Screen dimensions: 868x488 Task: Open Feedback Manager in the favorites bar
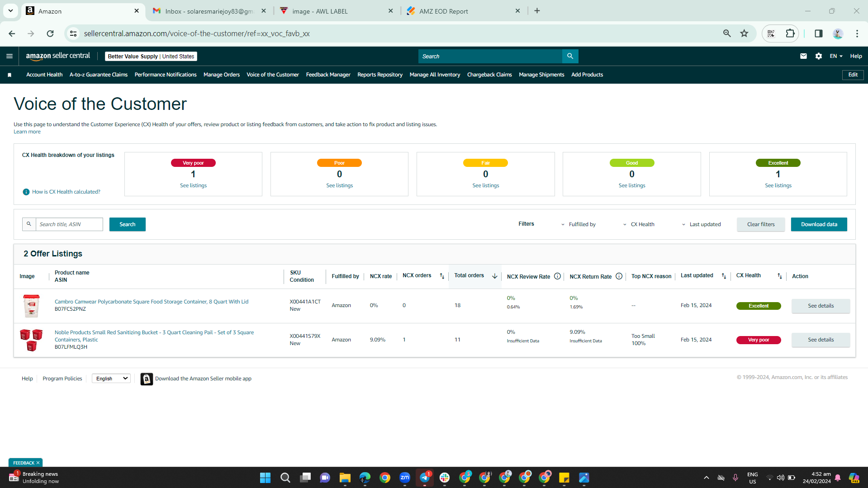pyautogui.click(x=328, y=75)
